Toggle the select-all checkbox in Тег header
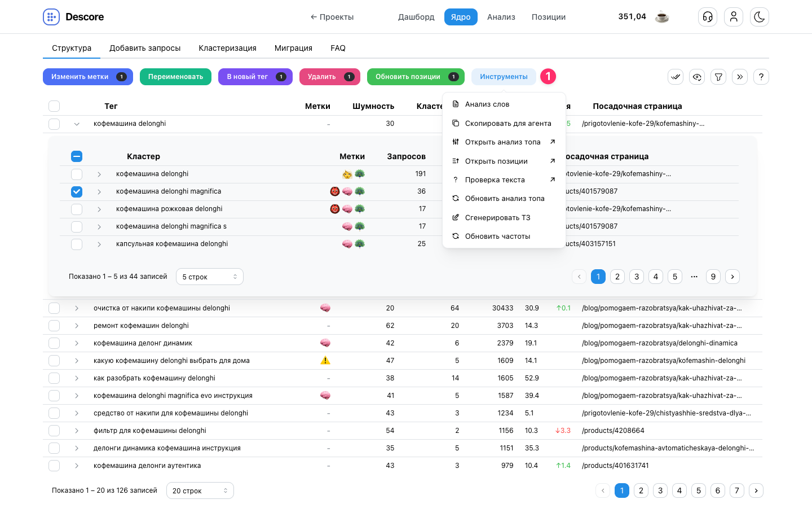This screenshot has height=508, width=812. [x=54, y=106]
